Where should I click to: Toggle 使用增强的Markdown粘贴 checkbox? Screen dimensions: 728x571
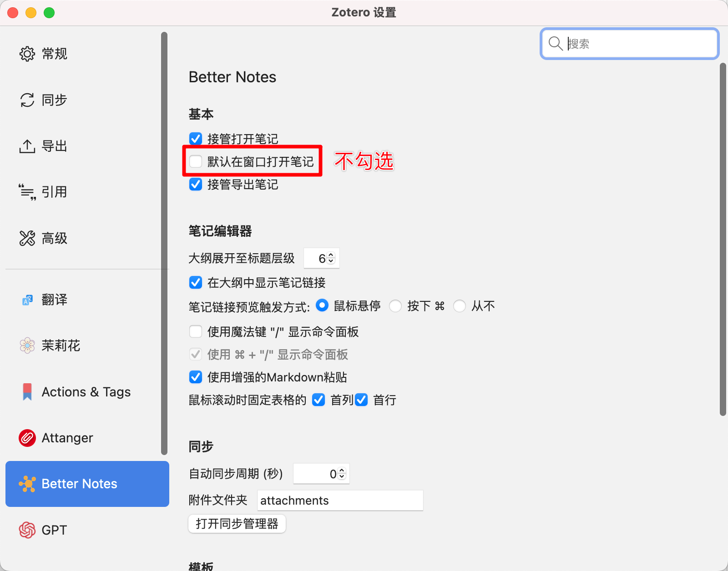tap(196, 377)
